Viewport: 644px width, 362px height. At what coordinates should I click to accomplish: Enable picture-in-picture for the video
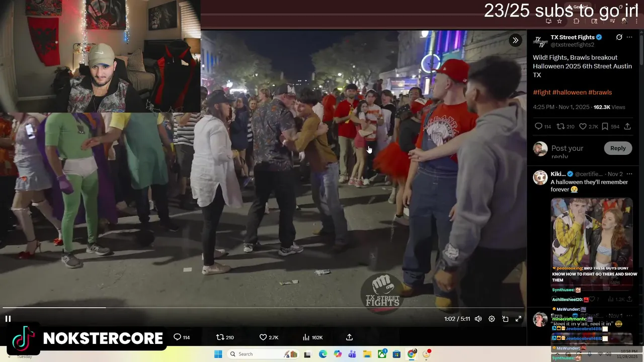505,319
